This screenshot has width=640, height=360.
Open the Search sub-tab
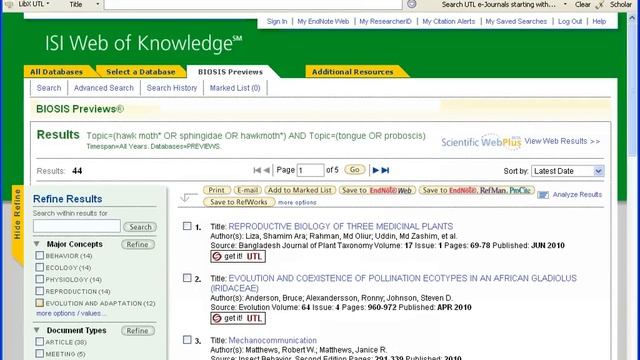click(x=49, y=88)
